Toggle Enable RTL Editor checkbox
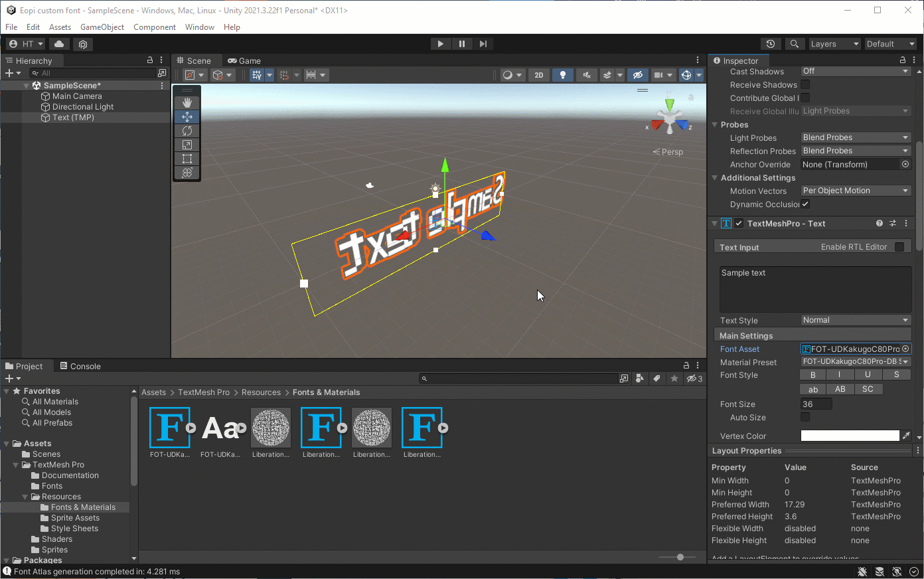Screen dimensions: 924x579 (899, 247)
